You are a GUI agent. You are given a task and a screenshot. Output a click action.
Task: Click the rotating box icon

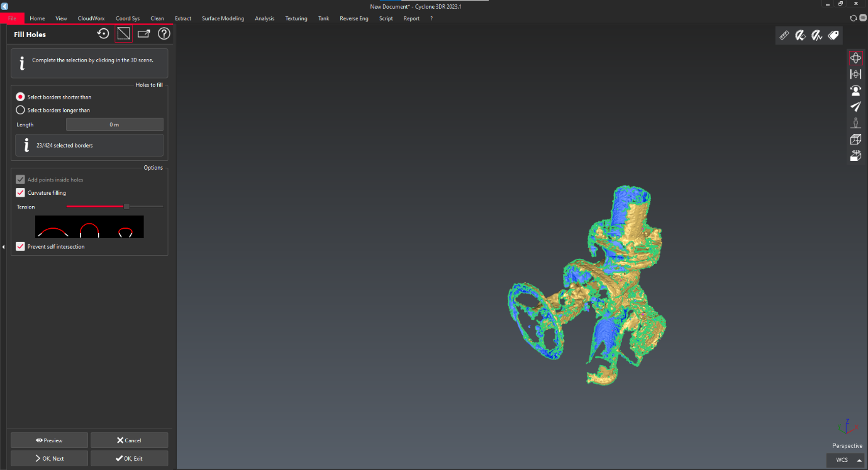click(x=855, y=156)
